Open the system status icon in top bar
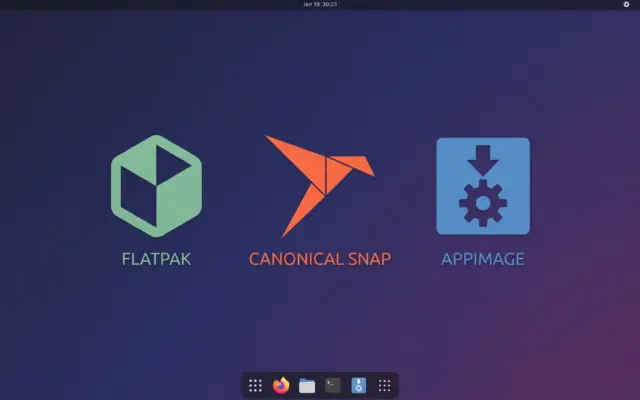Viewport: 640px width, 400px height. click(626, 4)
